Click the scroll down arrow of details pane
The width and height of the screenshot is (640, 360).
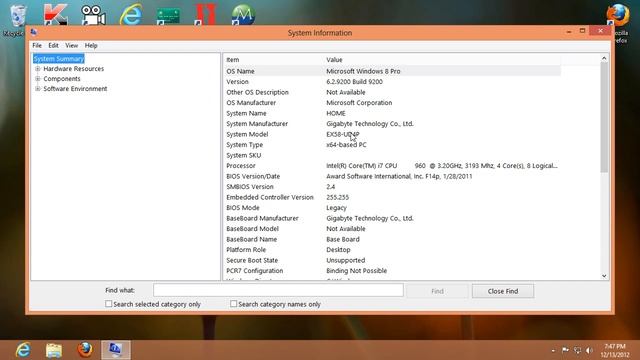pyautogui.click(x=604, y=276)
